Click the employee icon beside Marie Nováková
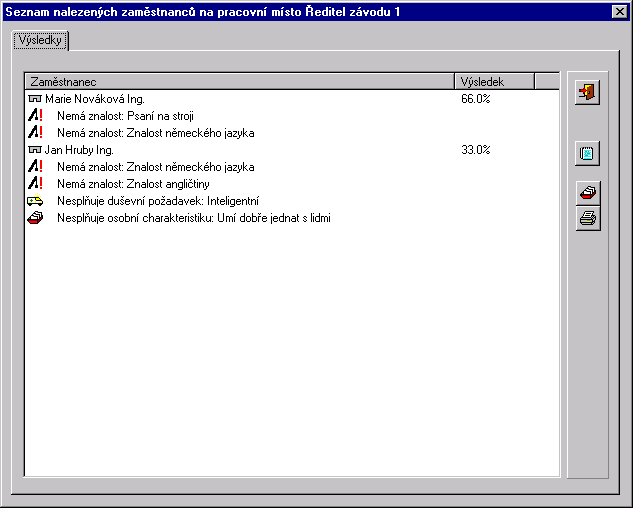The width and height of the screenshot is (633, 508). coord(35,99)
